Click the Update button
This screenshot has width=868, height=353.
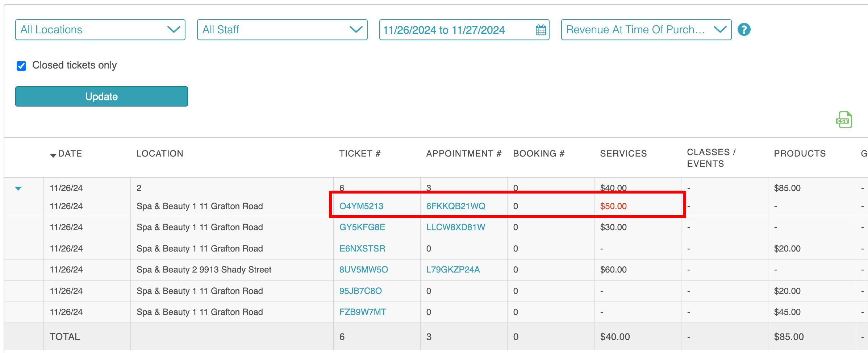(x=101, y=96)
